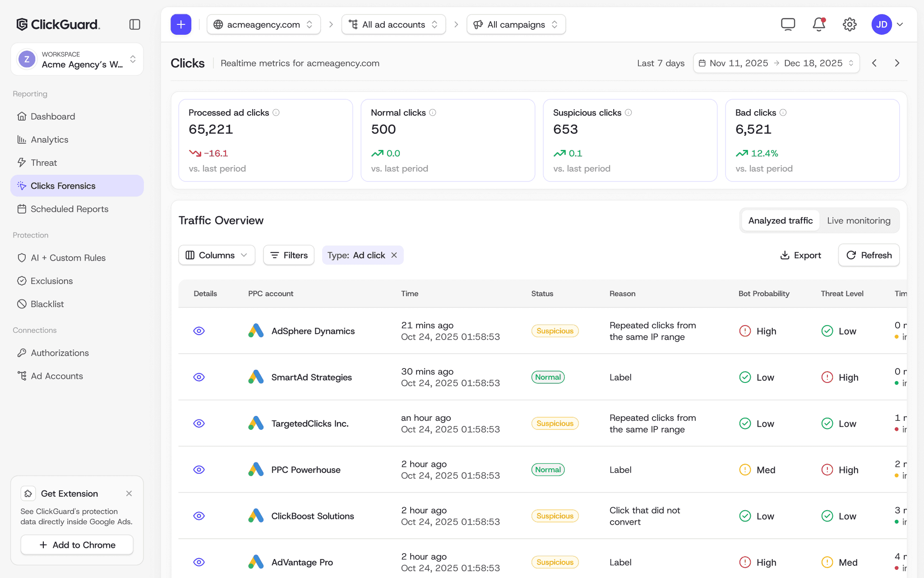The image size is (924, 578).
Task: Dismiss the Get Extension card
Action: 129,494
